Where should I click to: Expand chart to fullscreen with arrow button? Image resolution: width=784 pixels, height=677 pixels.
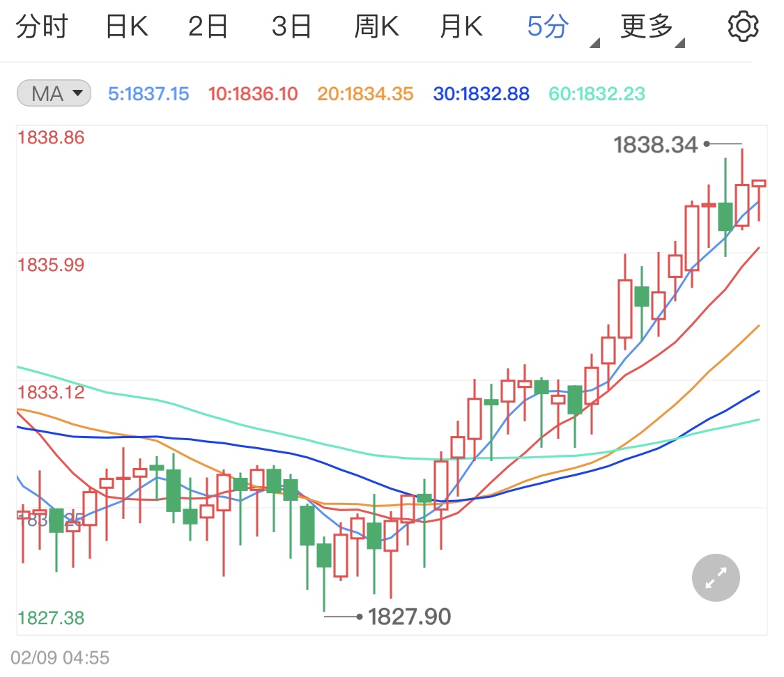pos(716,577)
